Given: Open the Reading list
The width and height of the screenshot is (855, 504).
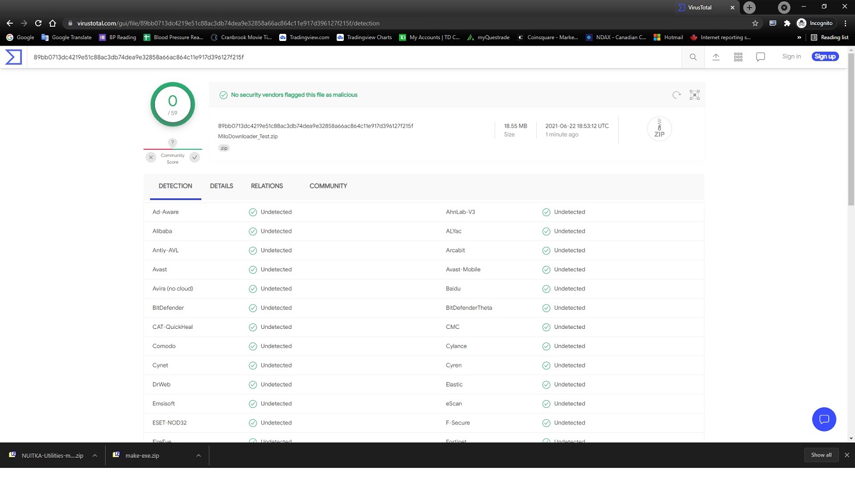Looking at the screenshot, I should coord(829,37).
